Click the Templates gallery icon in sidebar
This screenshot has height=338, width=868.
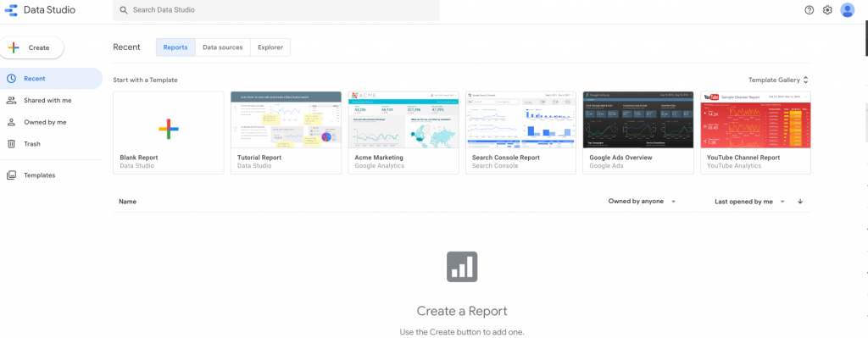point(11,175)
